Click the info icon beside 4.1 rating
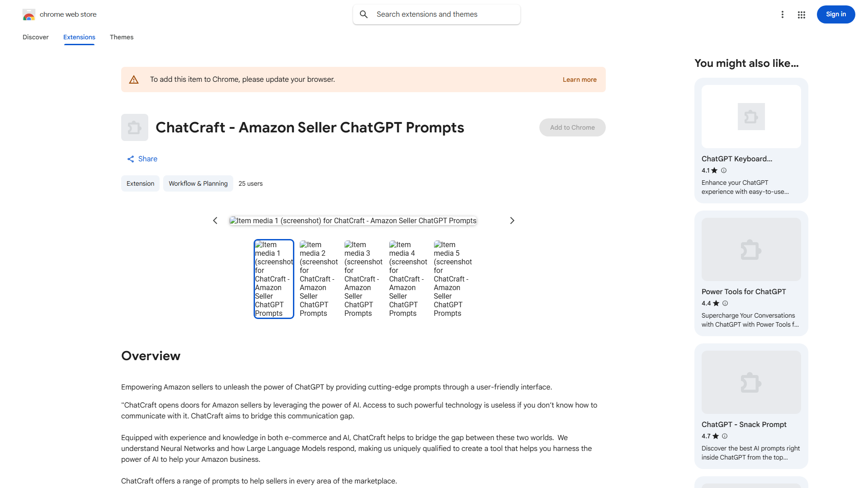 pyautogui.click(x=724, y=170)
